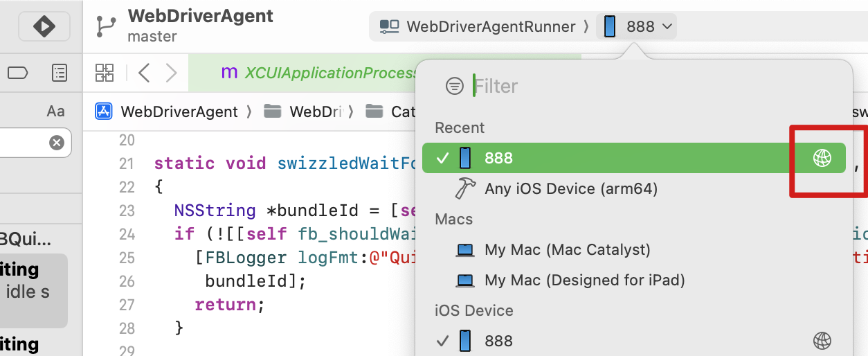Open the report navigator list icon
The width and height of the screenshot is (868, 356).
point(60,73)
